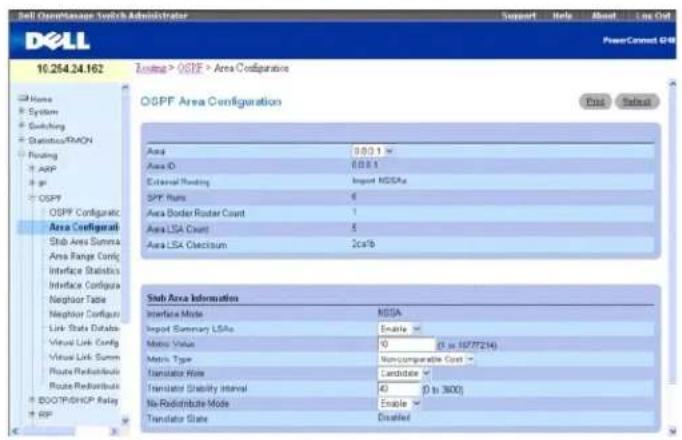Click the sidebar scroll-down arrow

point(125,420)
